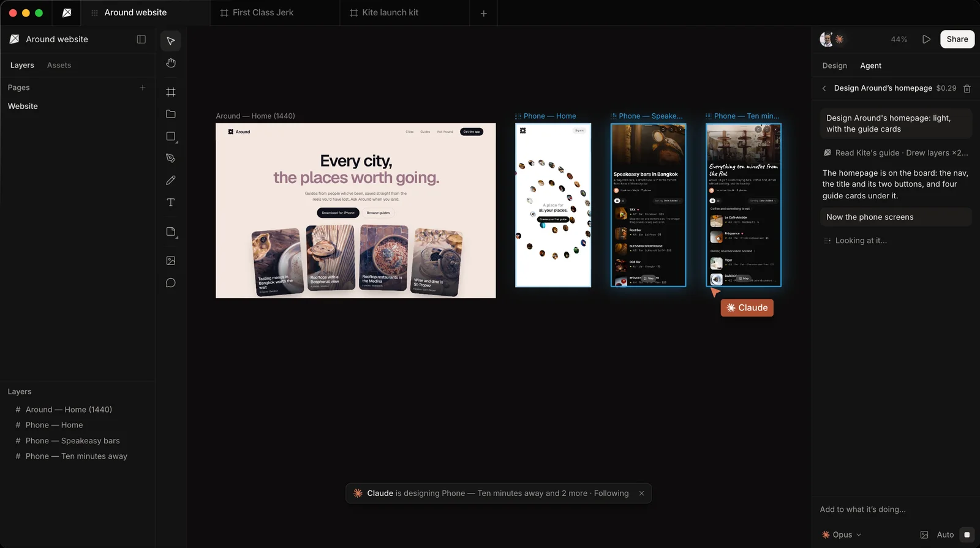Open the Assets tab
Image resolution: width=980 pixels, height=548 pixels.
59,65
